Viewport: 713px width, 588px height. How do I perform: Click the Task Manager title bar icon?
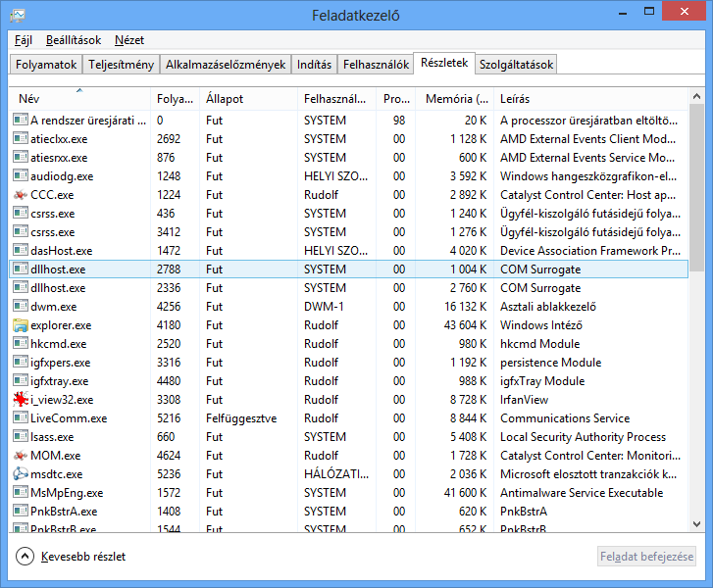18,16
